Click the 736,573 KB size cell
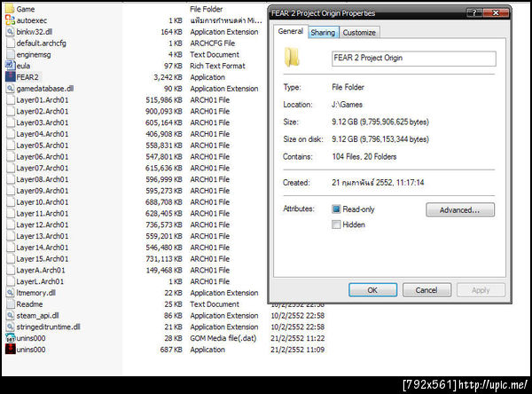Image resolution: width=532 pixels, height=394 pixels. point(163,225)
